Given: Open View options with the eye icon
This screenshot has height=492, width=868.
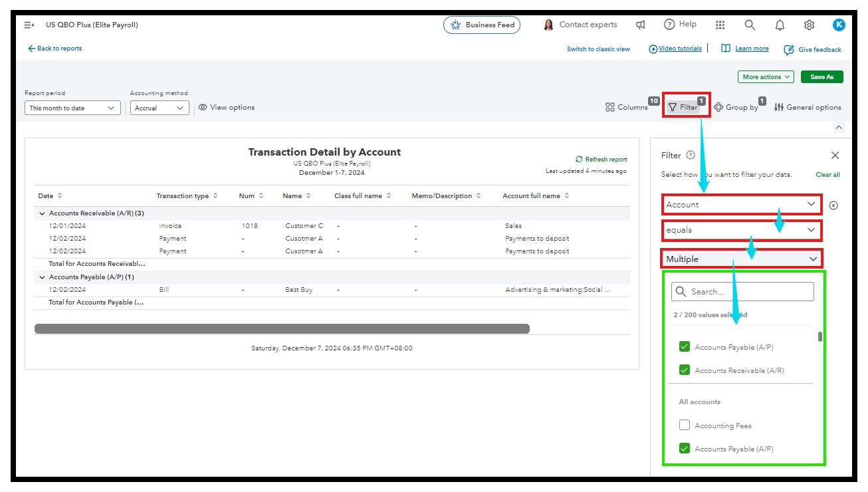Looking at the screenshot, I should click(x=202, y=106).
